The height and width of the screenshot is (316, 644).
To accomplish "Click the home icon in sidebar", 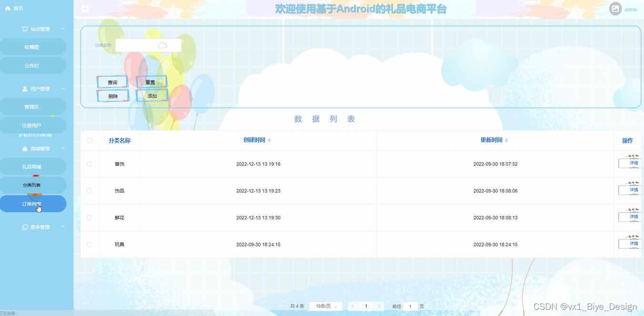I will pos(8,9).
